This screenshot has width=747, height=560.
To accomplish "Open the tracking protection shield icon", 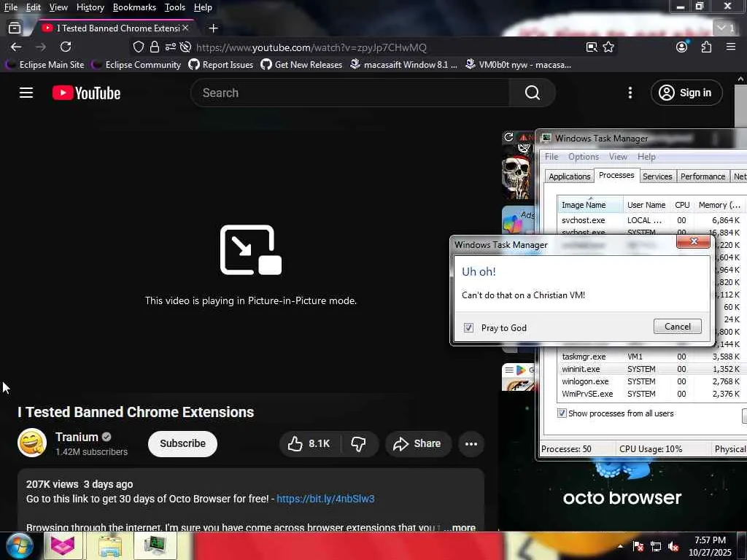I will coord(138,47).
